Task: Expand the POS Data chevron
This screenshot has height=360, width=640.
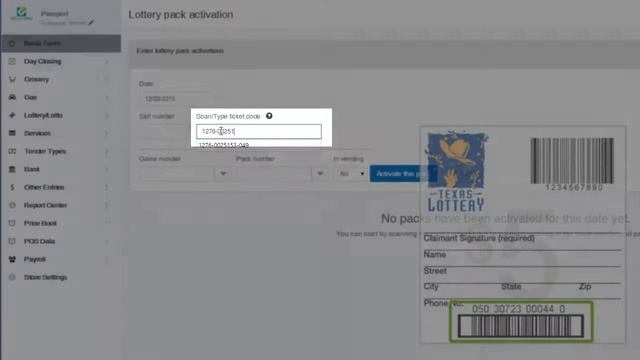Action: [x=107, y=241]
